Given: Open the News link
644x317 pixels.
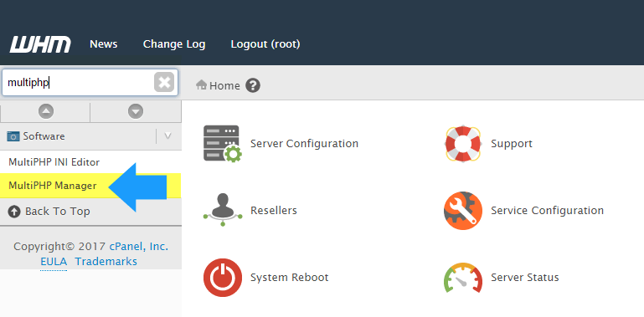Looking at the screenshot, I should coord(104,43).
